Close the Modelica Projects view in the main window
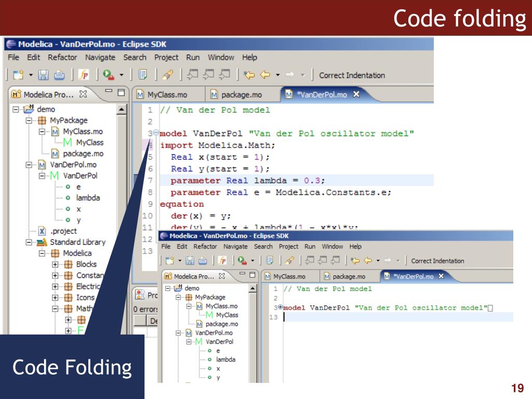The image size is (532, 399). click(x=83, y=94)
